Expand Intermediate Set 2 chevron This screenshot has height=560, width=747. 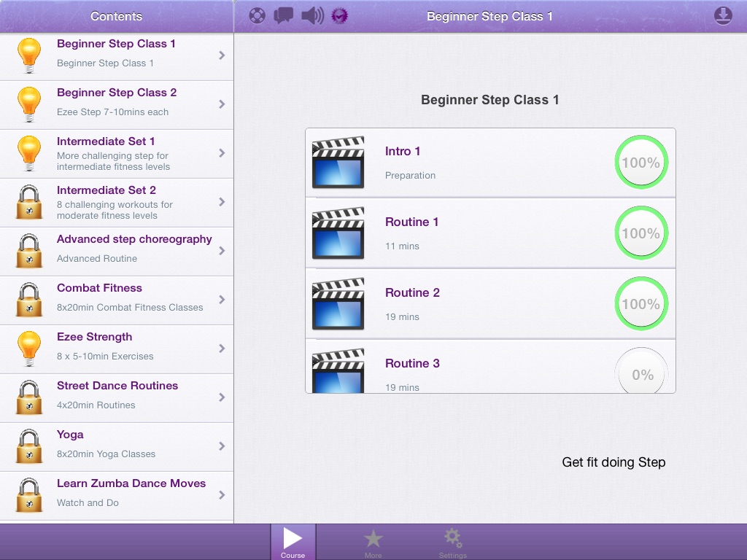(222, 202)
